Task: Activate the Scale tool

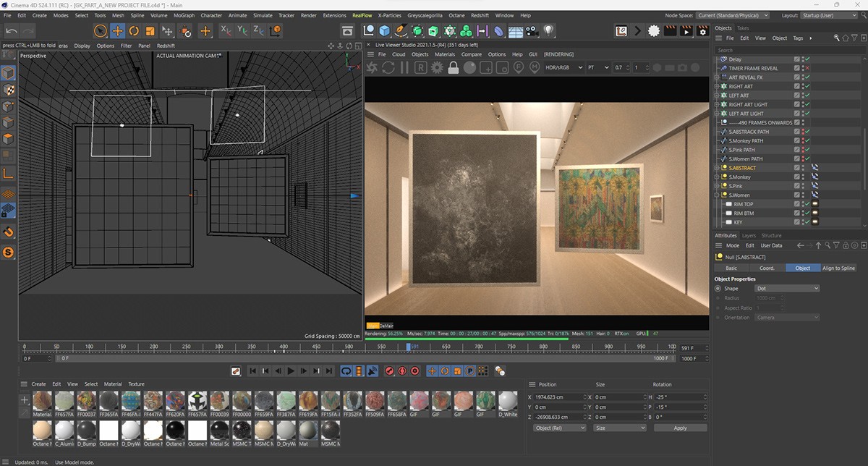Action: coord(150,31)
